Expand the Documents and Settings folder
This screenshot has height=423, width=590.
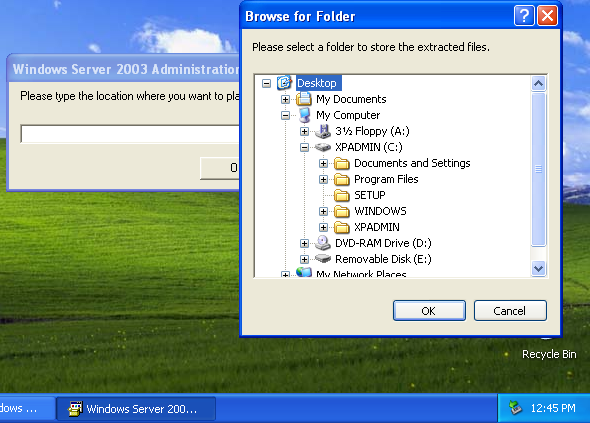point(323,163)
